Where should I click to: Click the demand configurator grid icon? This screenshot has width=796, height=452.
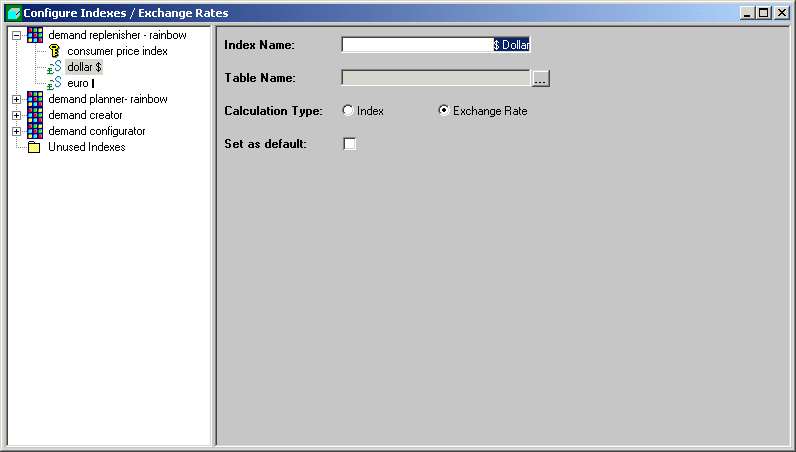(x=35, y=131)
